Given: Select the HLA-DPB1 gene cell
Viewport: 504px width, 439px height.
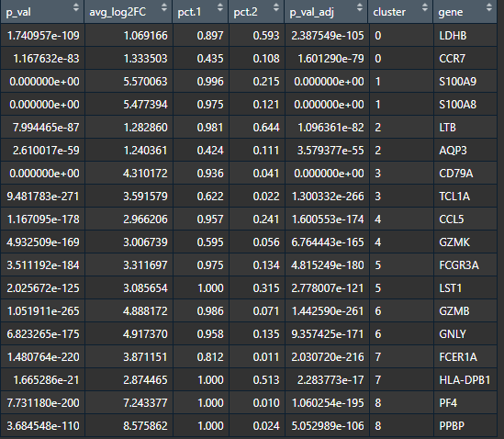Looking at the screenshot, I should 465,380.
